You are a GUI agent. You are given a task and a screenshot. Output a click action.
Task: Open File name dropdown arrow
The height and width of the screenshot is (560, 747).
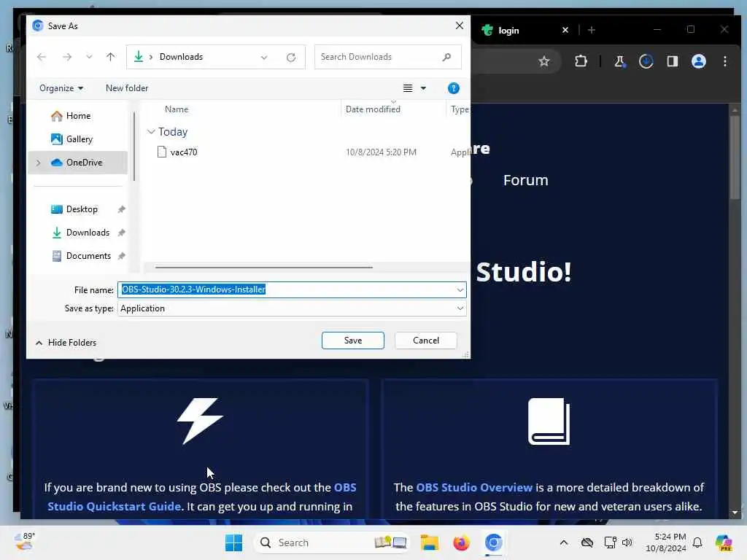[x=460, y=289]
